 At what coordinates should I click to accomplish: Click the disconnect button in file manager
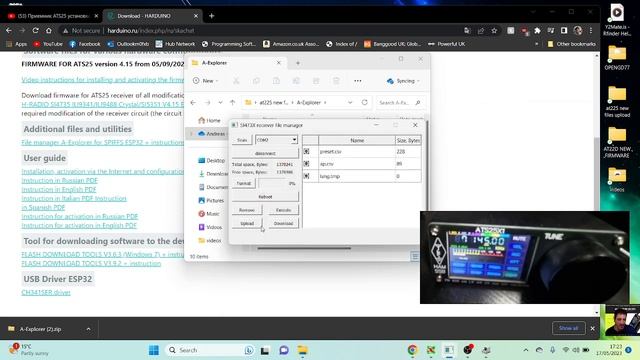[x=265, y=153]
